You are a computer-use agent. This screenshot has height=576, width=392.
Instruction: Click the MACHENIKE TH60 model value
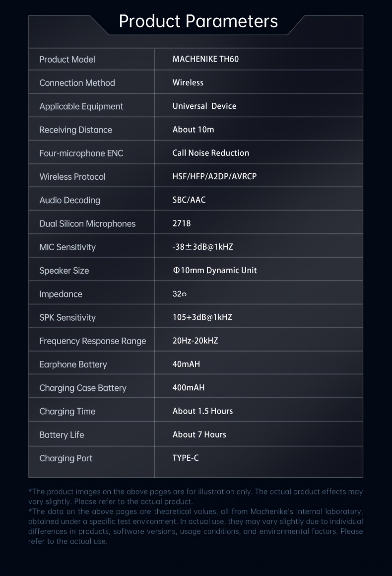pos(205,59)
